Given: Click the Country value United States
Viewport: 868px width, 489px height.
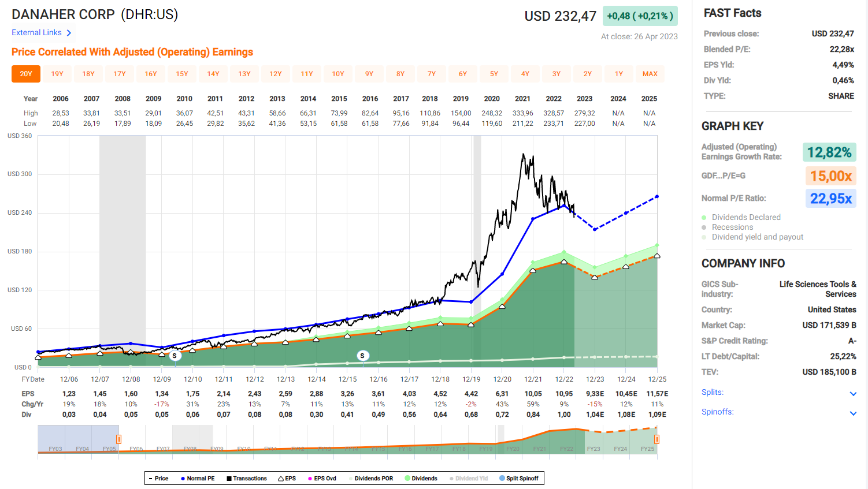Looking at the screenshot, I should click(x=832, y=309).
